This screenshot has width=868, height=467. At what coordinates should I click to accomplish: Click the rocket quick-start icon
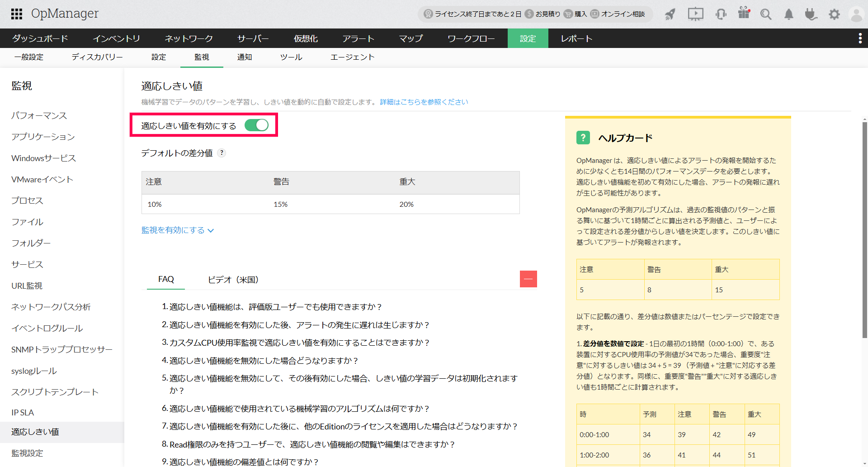(x=670, y=14)
